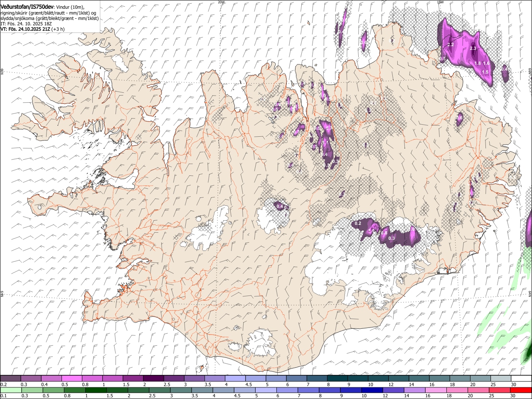Click the 'VT: Fös. 24.10.2025 21Z (+3 h)' valid time
Screen dimensions: 532x399
click(32, 30)
